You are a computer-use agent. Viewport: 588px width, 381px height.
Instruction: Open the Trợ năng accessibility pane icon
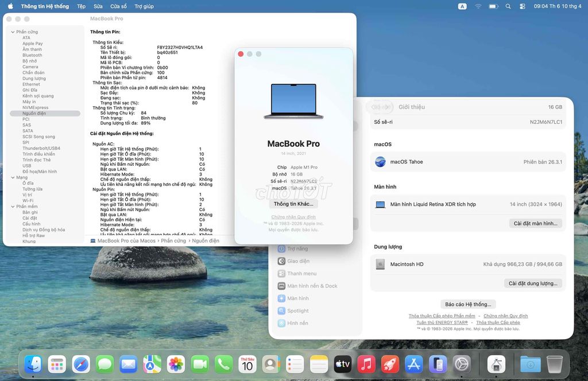point(283,248)
